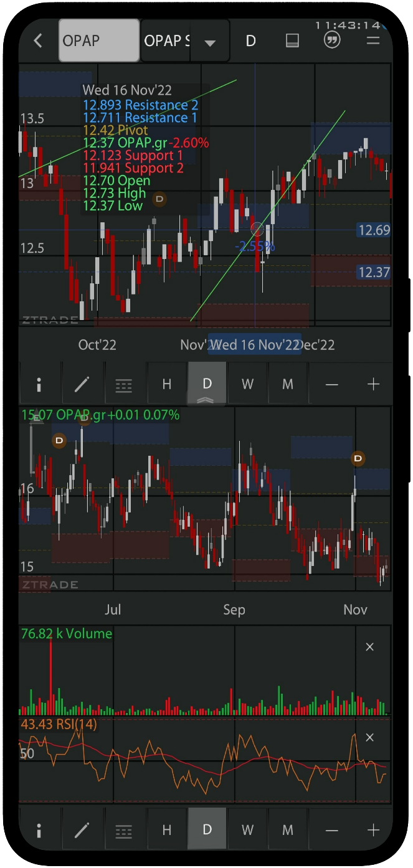Tap the 12.70 Open value
Viewport: 413px width, 868px height.
point(116,181)
